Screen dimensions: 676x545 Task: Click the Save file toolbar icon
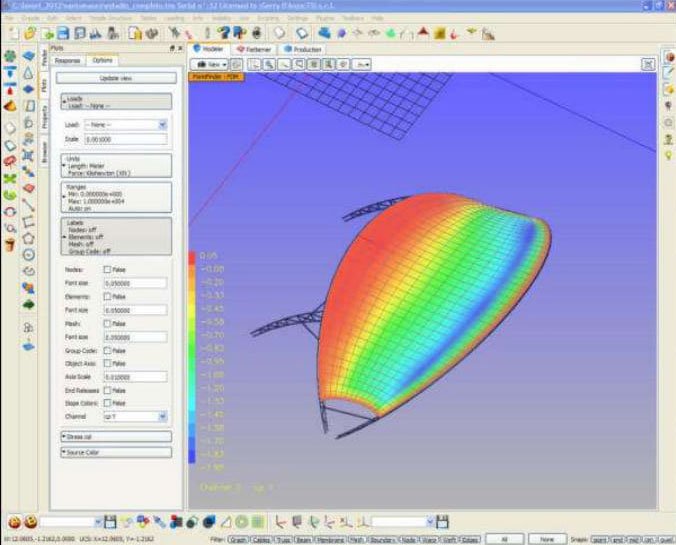tap(63, 33)
